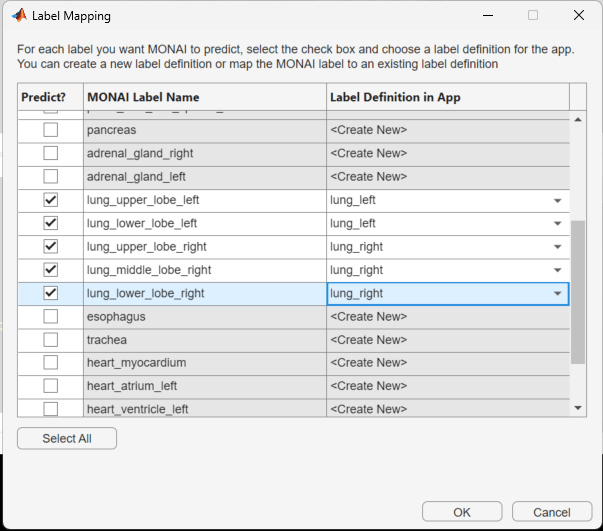Select the lung_middle_lobe_right name cell
Image resolution: width=603 pixels, height=531 pixels.
tap(205, 270)
